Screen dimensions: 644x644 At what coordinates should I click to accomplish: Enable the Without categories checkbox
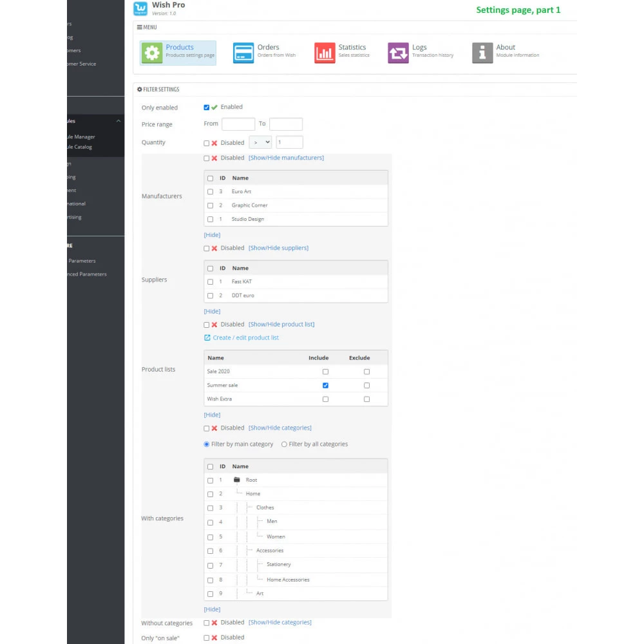(207, 623)
